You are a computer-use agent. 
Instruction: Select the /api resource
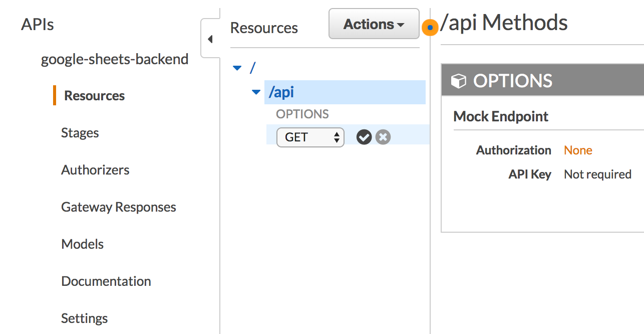(x=281, y=92)
